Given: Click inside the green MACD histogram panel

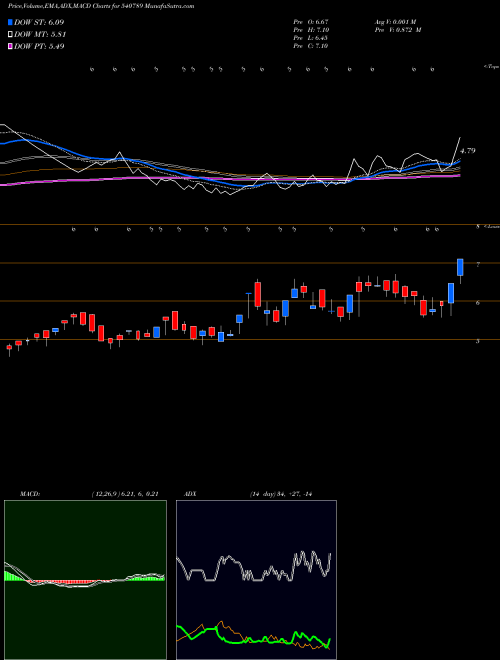Looking at the screenshot, I should pyautogui.click(x=85, y=580).
